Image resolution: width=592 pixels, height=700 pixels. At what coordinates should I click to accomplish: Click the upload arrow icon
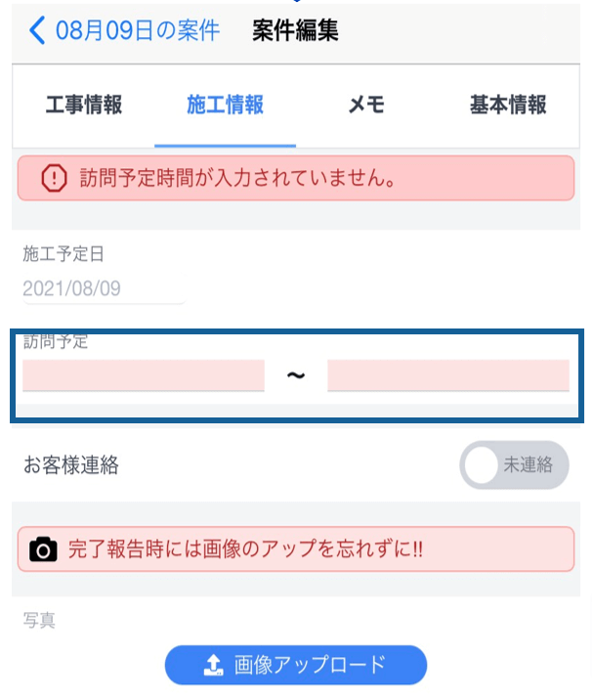(x=213, y=665)
